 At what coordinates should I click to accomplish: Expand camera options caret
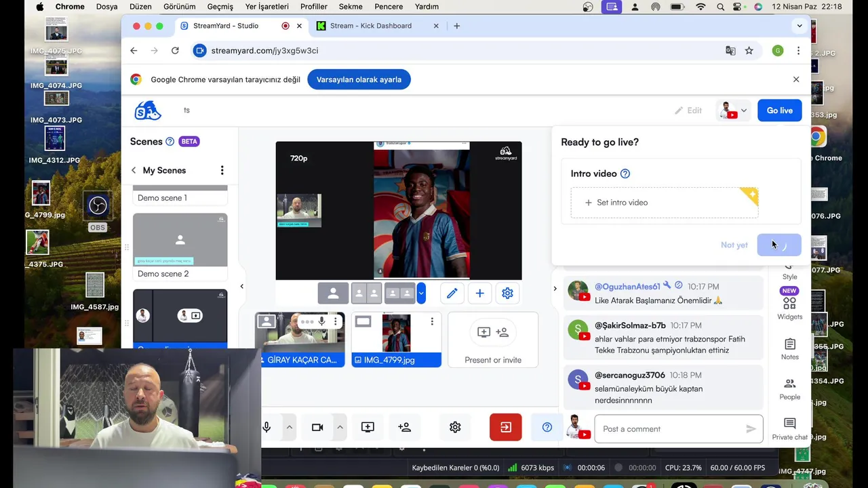click(x=340, y=427)
